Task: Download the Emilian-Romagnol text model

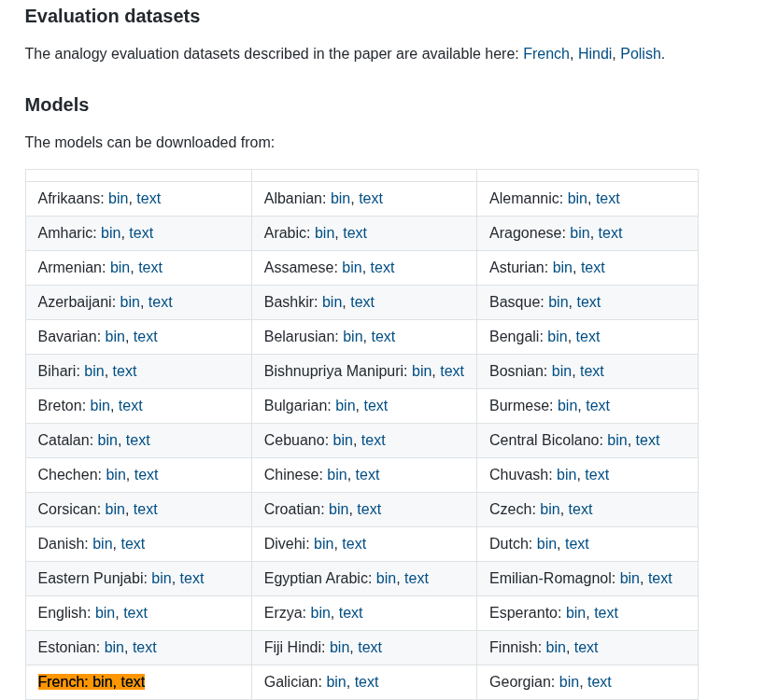Action: pos(659,579)
